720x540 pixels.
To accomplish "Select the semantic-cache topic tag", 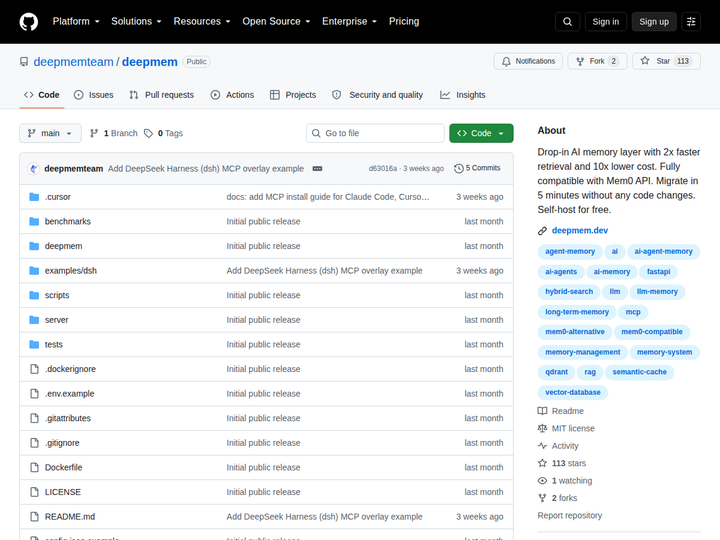I will (640, 372).
